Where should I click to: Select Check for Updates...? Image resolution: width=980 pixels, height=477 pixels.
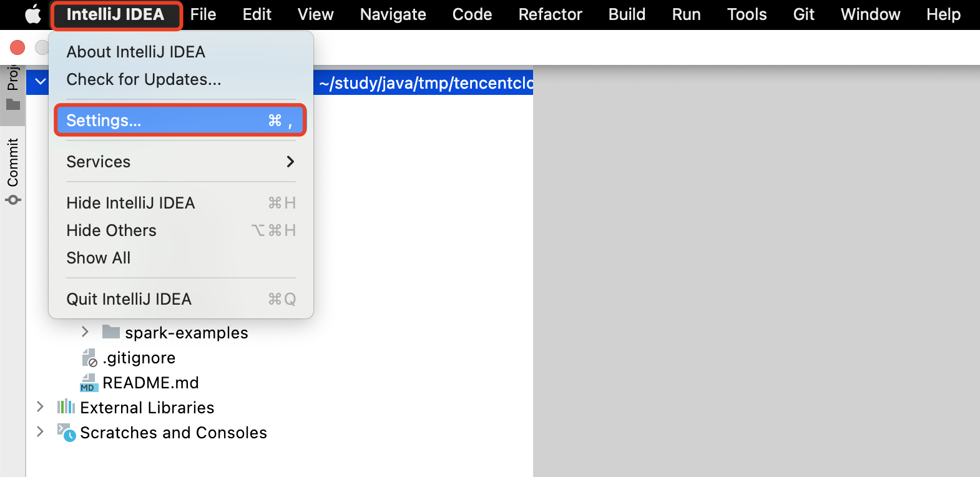click(144, 79)
